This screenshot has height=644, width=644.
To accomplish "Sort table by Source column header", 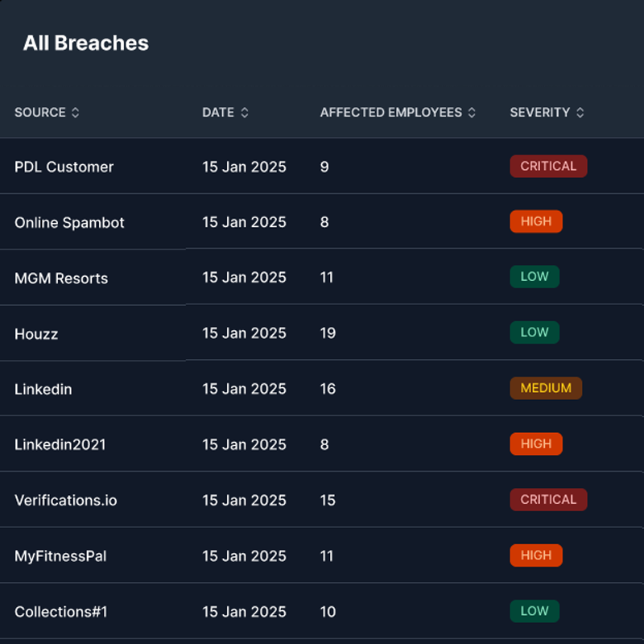I will click(x=40, y=113).
